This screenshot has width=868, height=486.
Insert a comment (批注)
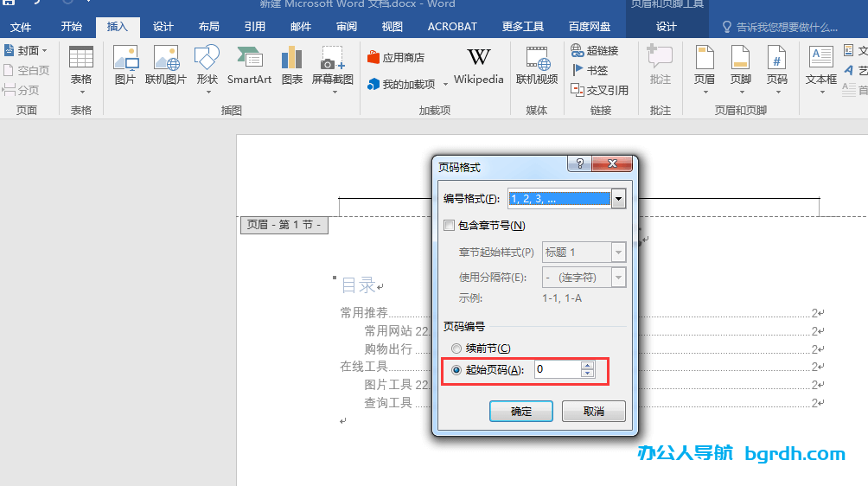[x=660, y=66]
